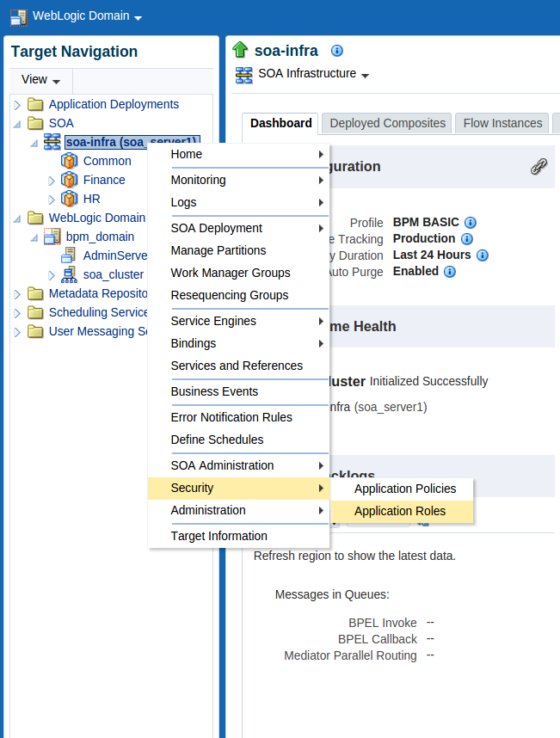Switch to the Deployed Composites tab

tap(387, 123)
